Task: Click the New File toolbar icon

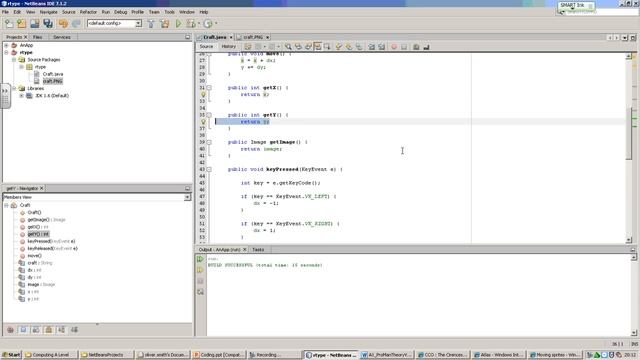Action: 9,24
